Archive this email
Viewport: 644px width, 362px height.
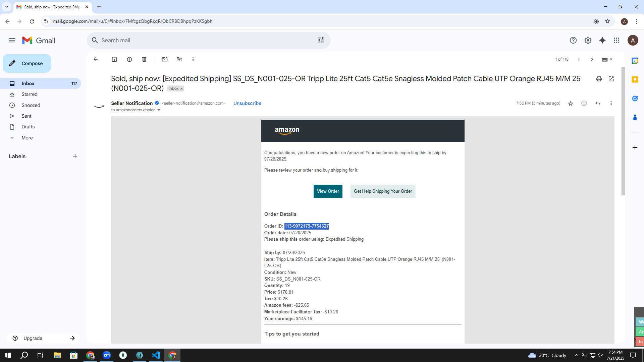[x=114, y=59]
